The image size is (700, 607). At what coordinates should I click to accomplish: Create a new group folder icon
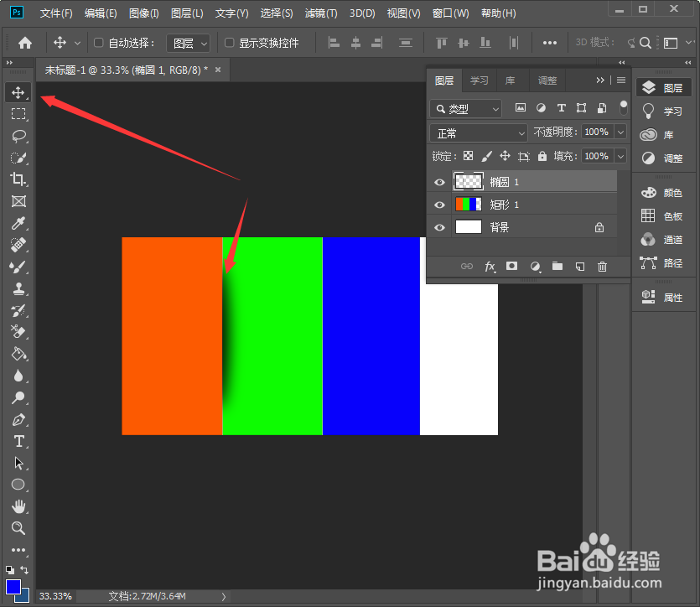[x=557, y=267]
